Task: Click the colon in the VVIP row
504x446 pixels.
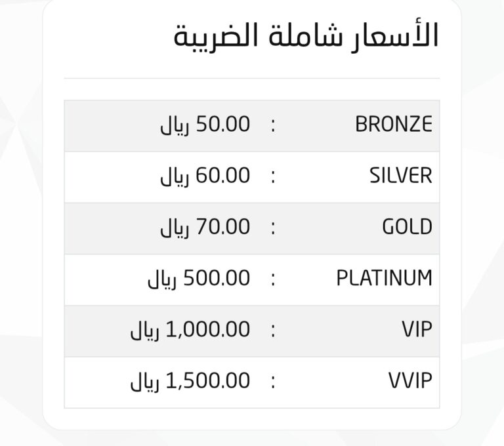Action: click(273, 382)
